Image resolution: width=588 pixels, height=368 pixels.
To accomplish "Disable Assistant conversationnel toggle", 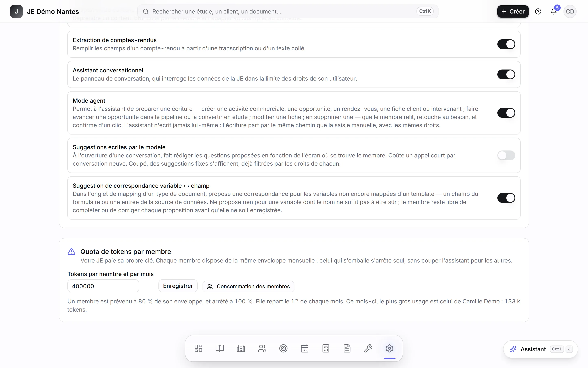I will pos(506,74).
